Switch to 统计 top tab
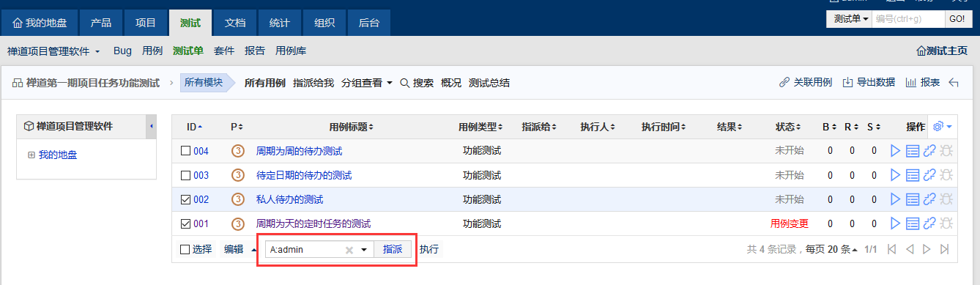Screen dimensions: 980x285 [x=280, y=23]
